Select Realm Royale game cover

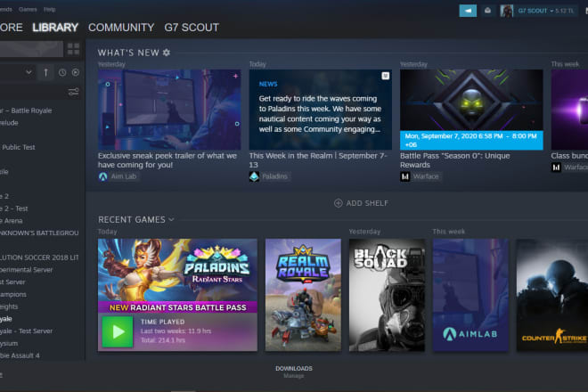click(x=303, y=295)
